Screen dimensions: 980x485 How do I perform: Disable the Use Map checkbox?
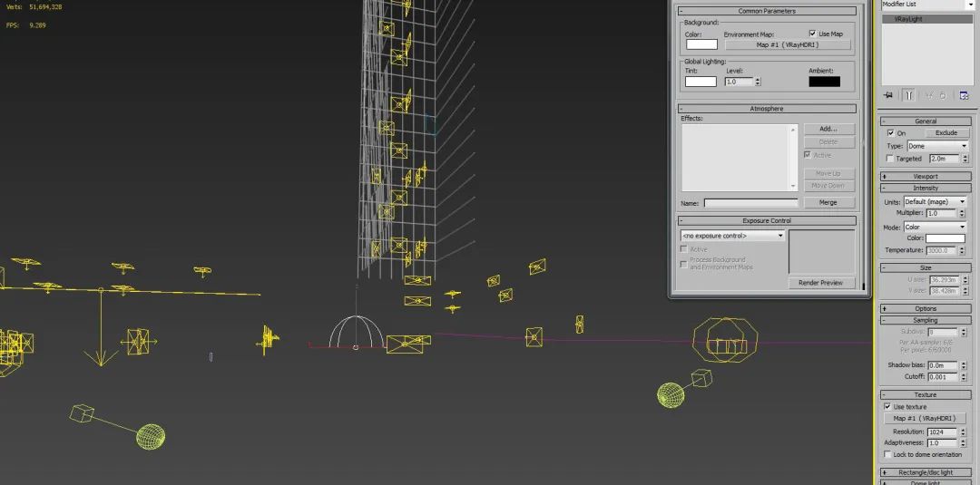tap(812, 34)
